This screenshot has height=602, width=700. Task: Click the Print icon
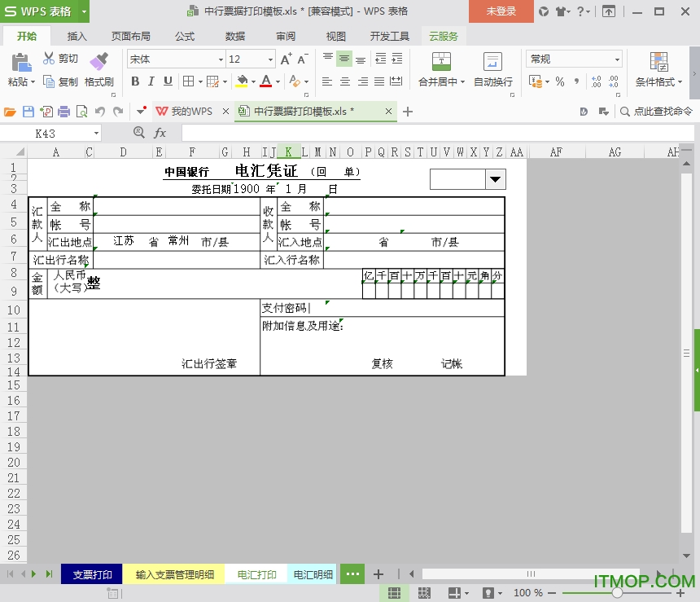click(x=63, y=112)
